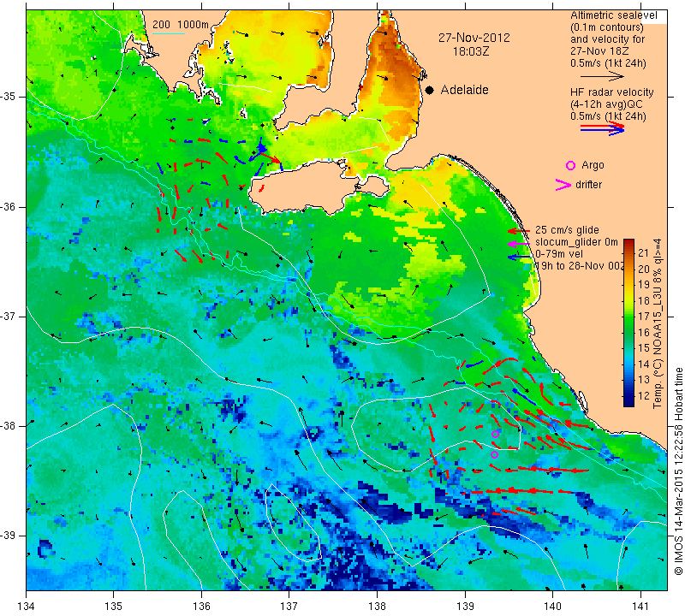Click the temperature color bar scale

[x=628, y=323]
